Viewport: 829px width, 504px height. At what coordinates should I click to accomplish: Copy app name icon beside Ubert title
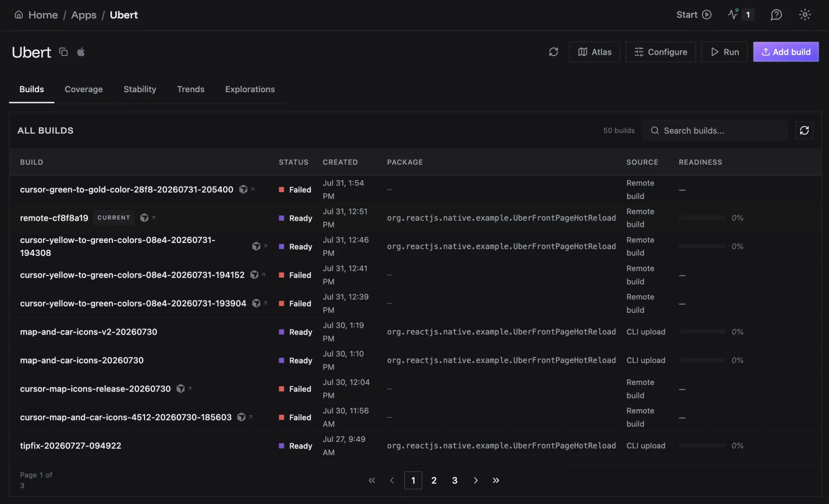[63, 52]
